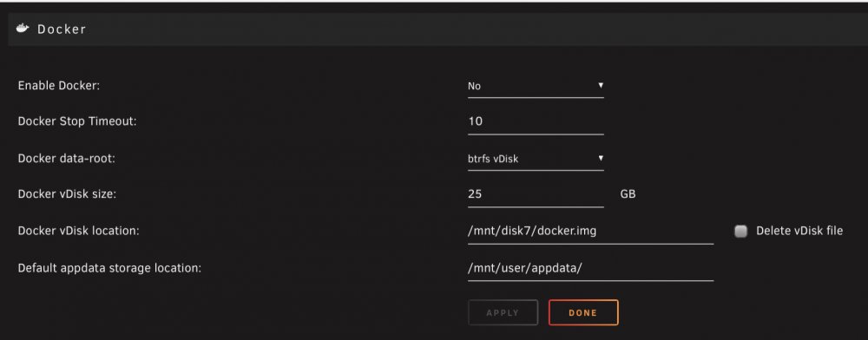Click the Docker whale icon in header
Image resolution: width=868 pixels, height=340 pixels.
point(23,29)
